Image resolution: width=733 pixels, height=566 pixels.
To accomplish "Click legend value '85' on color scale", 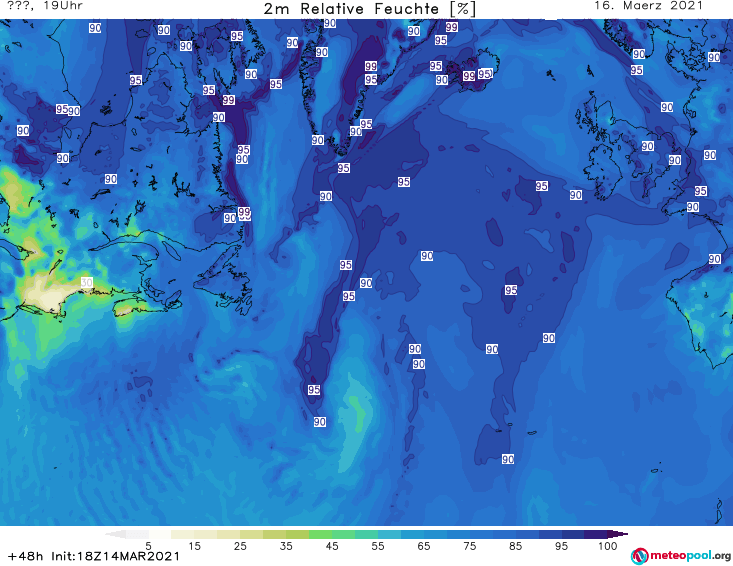I will pos(515,545).
